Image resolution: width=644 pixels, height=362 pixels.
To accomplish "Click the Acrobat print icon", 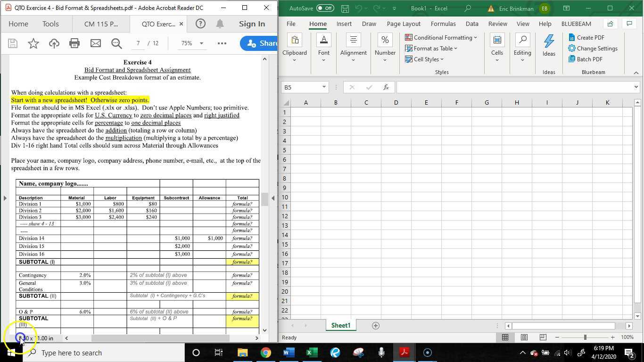I will (x=74, y=43).
